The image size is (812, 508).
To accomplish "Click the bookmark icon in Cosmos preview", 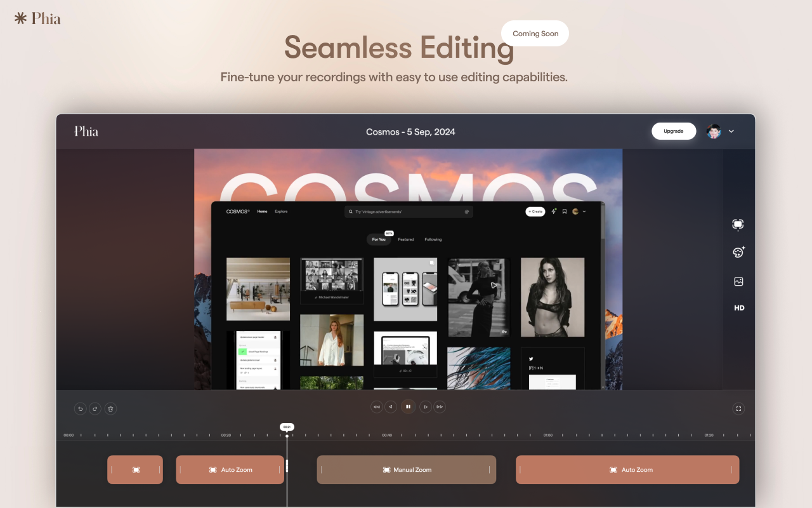I will pos(565,211).
